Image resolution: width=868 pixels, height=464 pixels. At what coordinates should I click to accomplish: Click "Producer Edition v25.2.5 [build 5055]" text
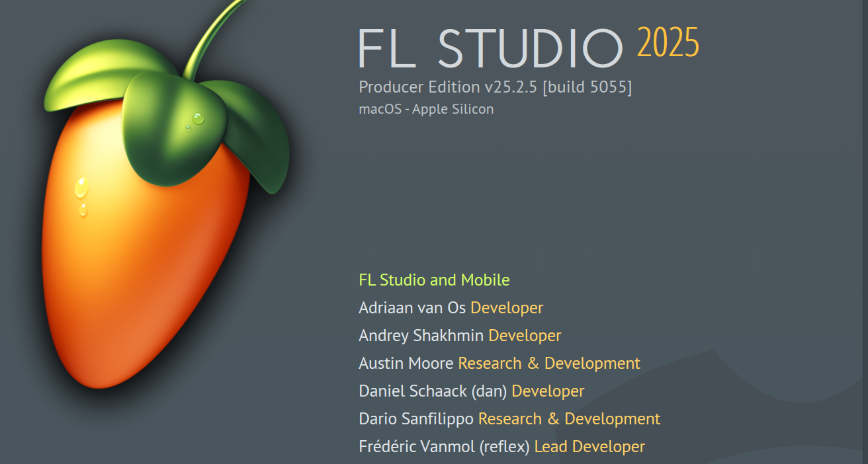[496, 87]
